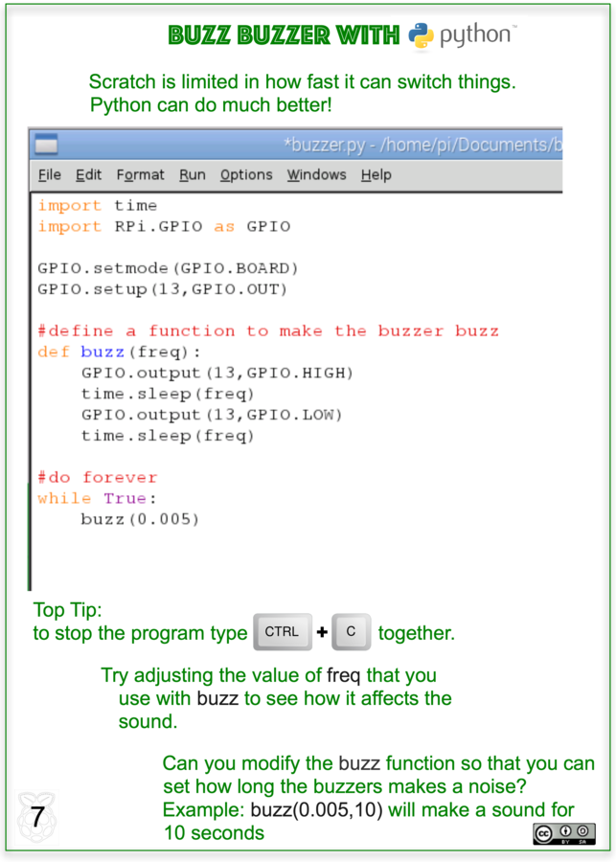Click the line 'import RPi.GPIO as GPIO'
Screen dimensions: 616x862
pos(164,226)
